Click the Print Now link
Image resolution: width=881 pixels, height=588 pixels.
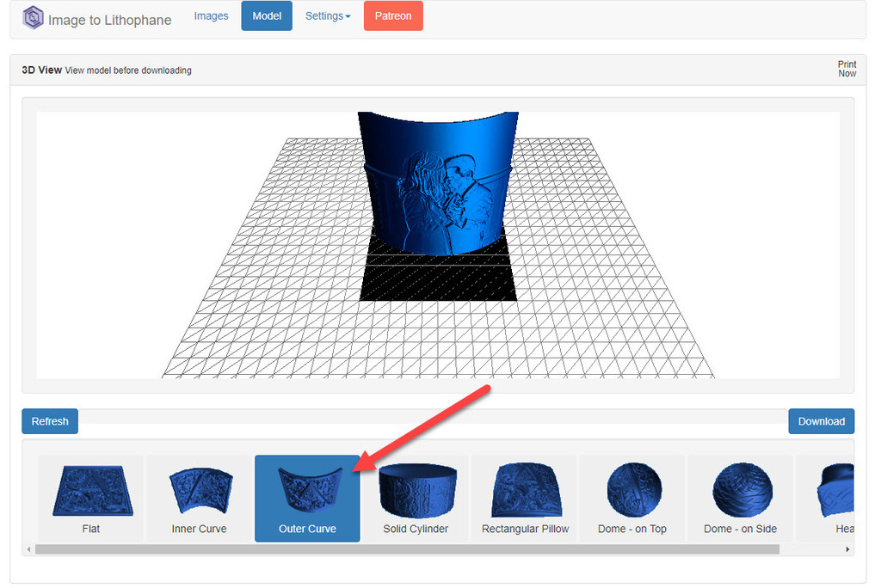[x=847, y=69]
